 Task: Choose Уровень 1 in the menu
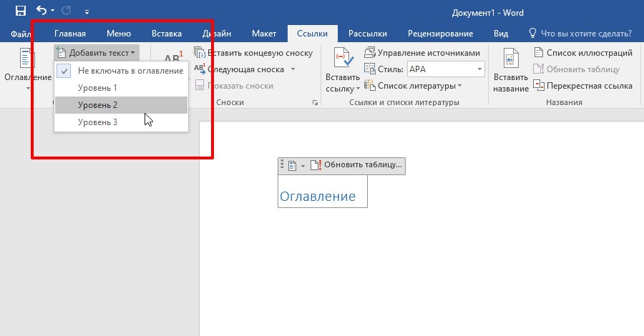point(121,88)
